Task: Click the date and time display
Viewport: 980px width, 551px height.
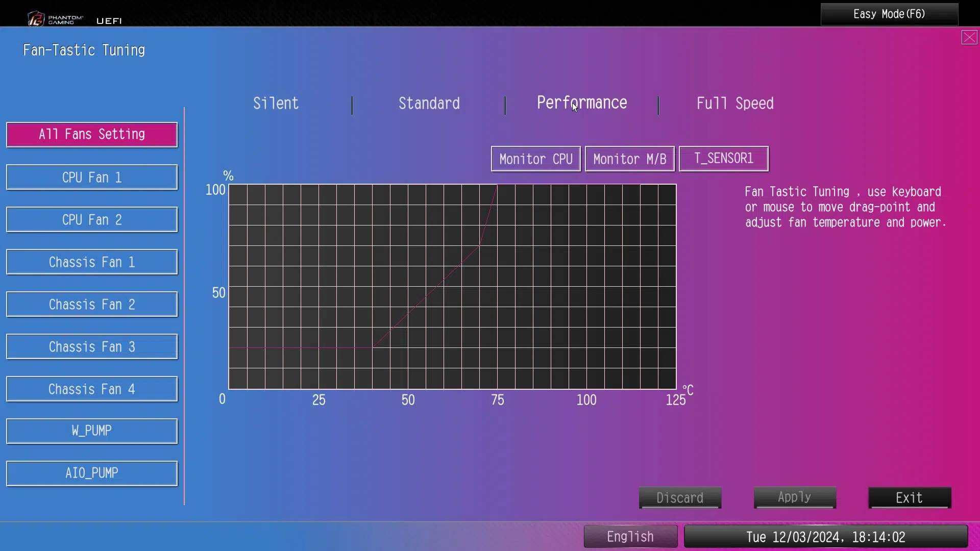Action: tap(826, 537)
